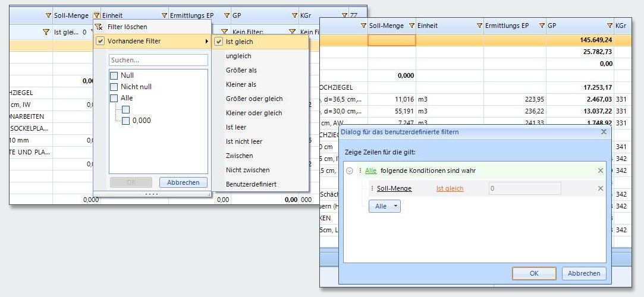The height and width of the screenshot is (297, 644).
Task: Check the Null filter checkbox
Action: (114, 75)
